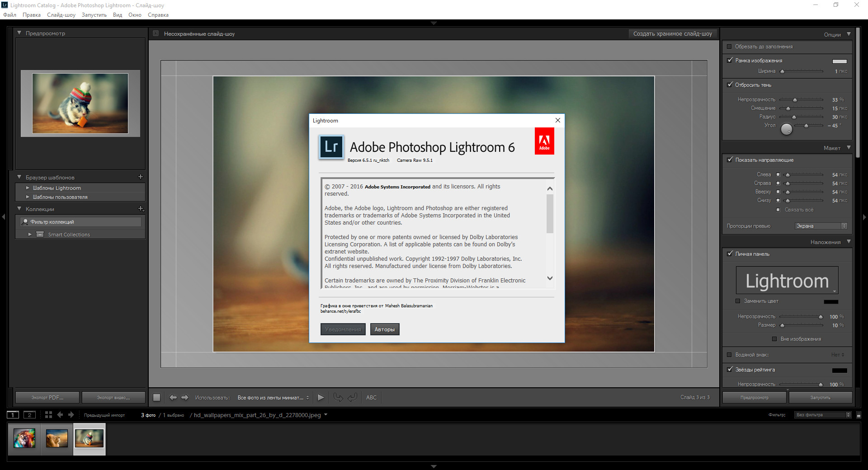Viewport: 868px width, 470px height.
Task: Close the Lightroom about dialog
Action: coord(557,120)
